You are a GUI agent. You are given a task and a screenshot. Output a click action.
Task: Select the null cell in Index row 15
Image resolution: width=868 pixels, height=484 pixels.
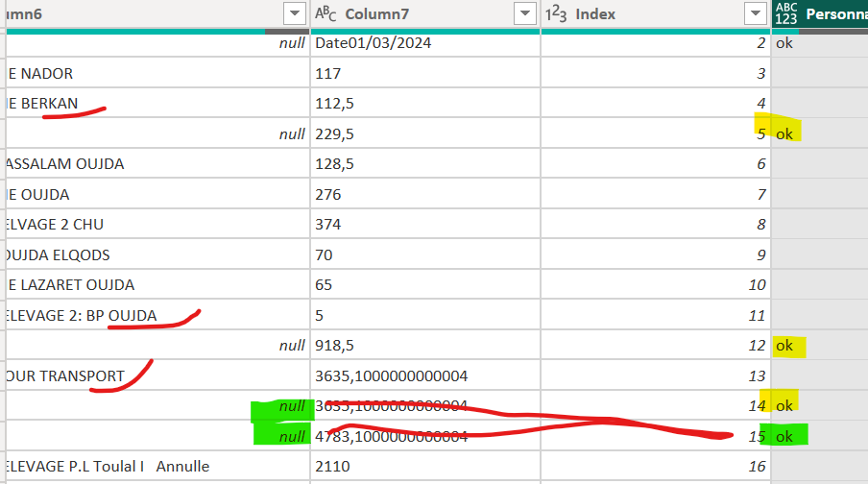(157, 436)
